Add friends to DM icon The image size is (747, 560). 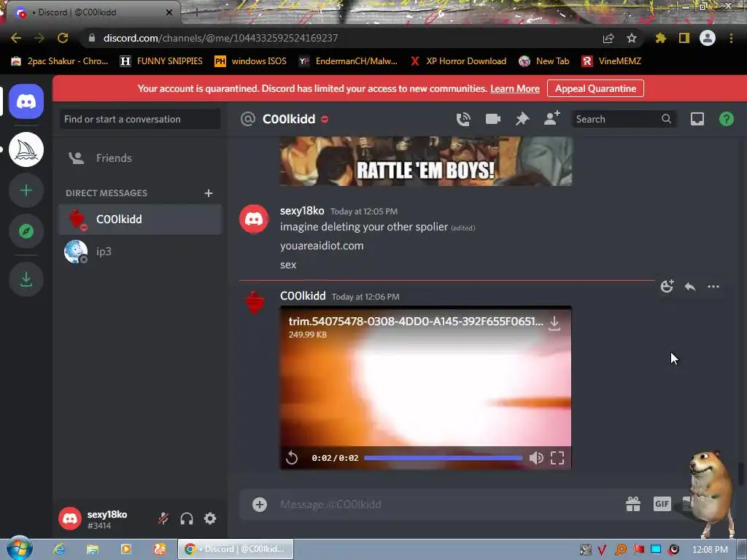(x=551, y=118)
